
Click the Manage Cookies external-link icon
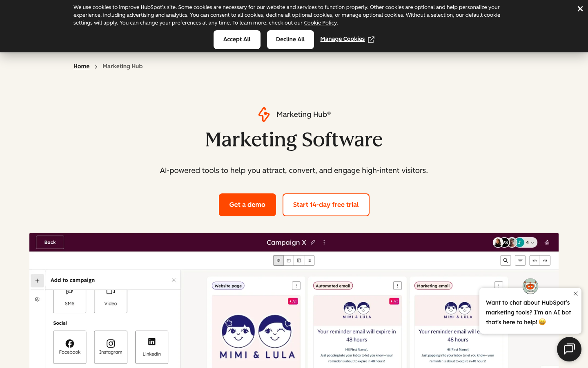371,40
